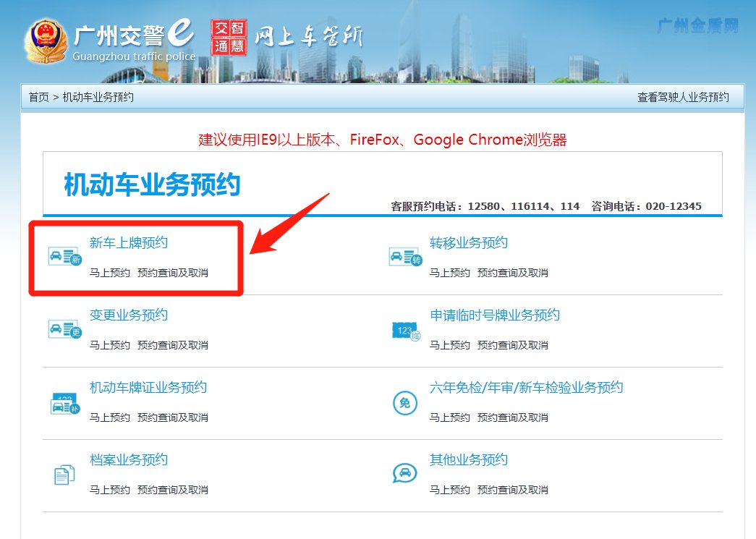This screenshot has width=756, height=539.
Task: Open 查看驾驶人业务预约 link
Action: (682, 97)
